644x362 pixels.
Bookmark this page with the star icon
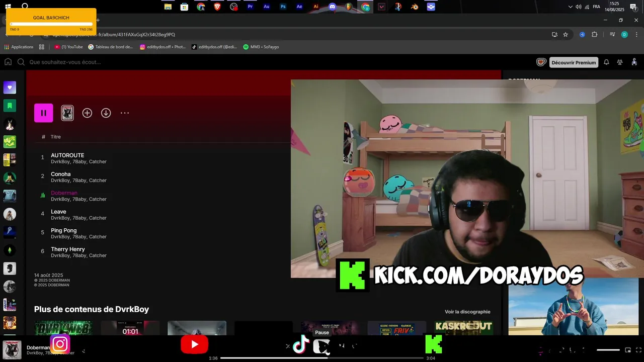pyautogui.click(x=566, y=35)
